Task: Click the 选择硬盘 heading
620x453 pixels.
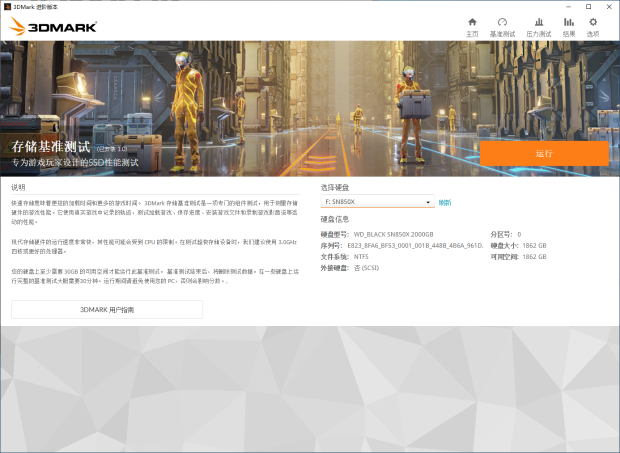Action: [335, 187]
